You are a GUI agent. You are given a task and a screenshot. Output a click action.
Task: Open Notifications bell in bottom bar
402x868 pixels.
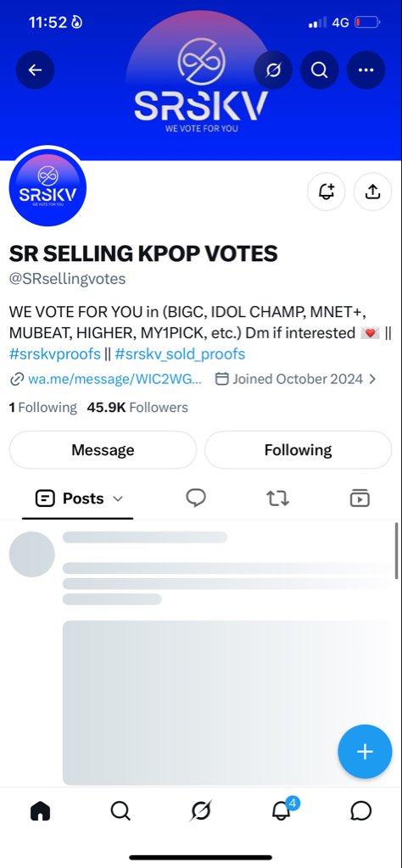click(282, 811)
